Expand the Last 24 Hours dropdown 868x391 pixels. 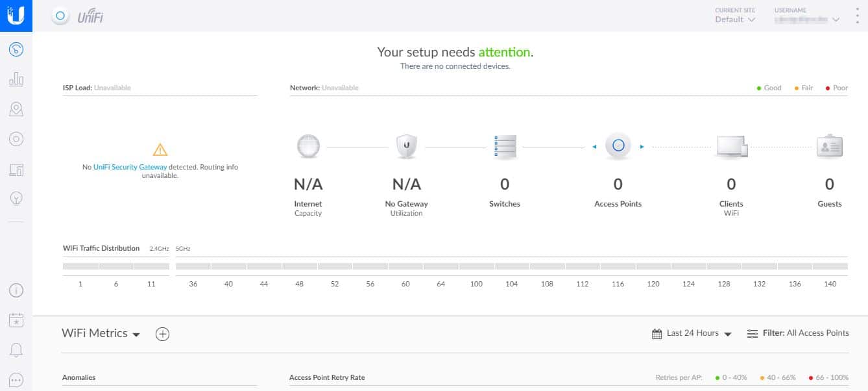(728, 333)
